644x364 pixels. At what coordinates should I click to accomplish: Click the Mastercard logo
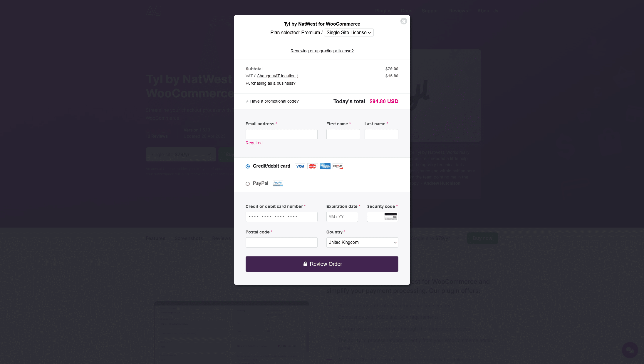coord(313,166)
